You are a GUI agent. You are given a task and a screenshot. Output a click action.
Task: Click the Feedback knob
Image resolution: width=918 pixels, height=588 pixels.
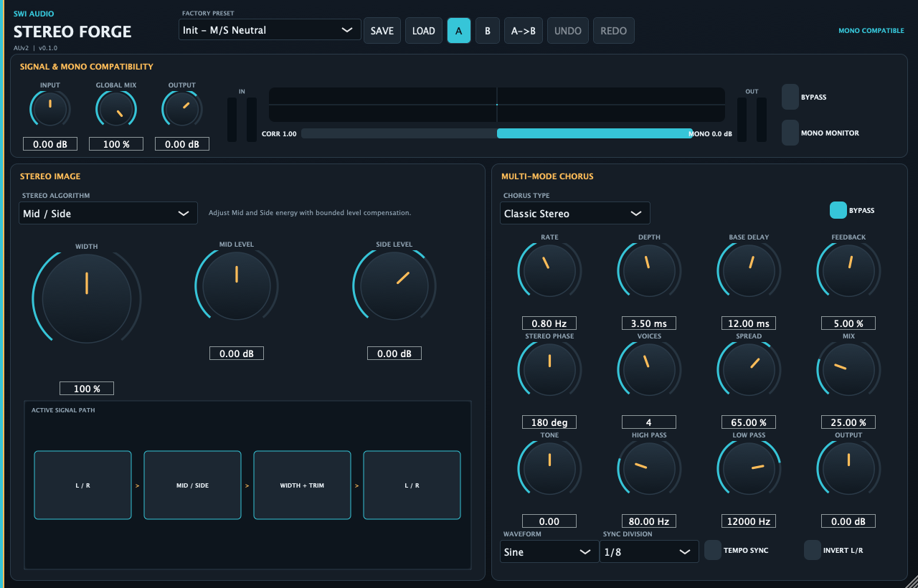tap(848, 270)
